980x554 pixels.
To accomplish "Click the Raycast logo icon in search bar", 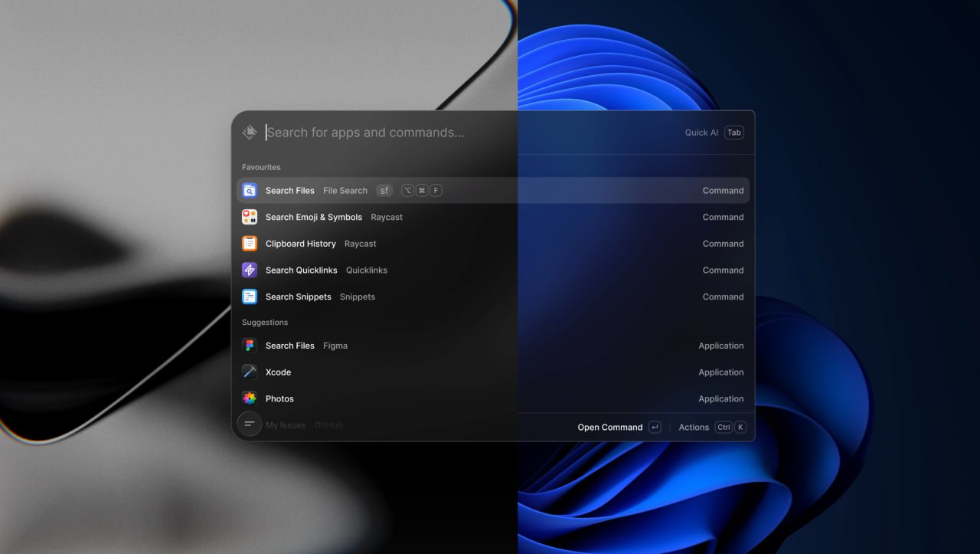I will 250,133.
